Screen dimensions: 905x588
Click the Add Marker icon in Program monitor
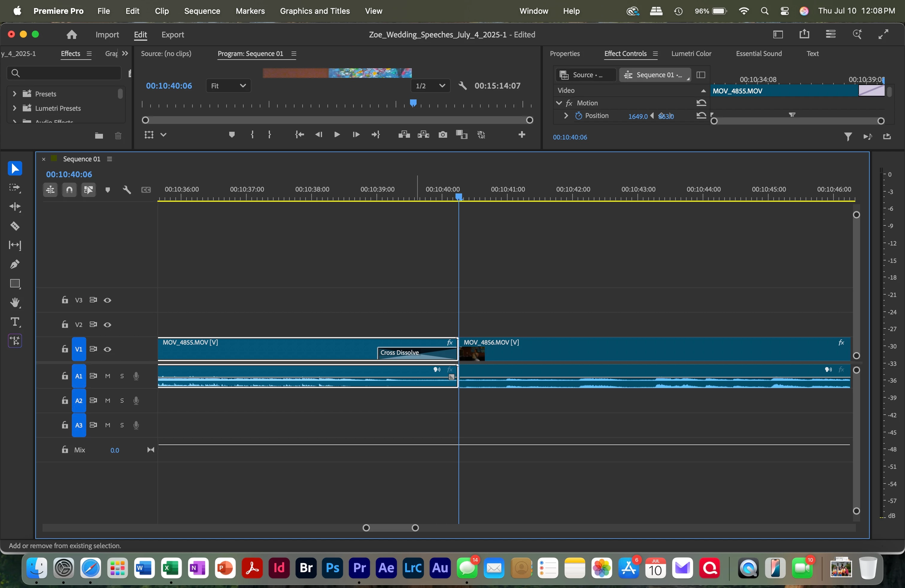(x=232, y=135)
